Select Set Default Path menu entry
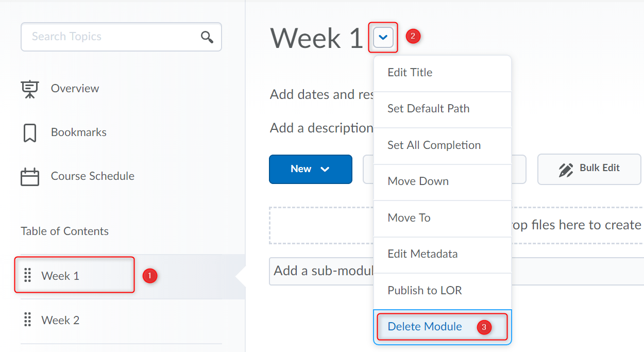 (x=429, y=109)
